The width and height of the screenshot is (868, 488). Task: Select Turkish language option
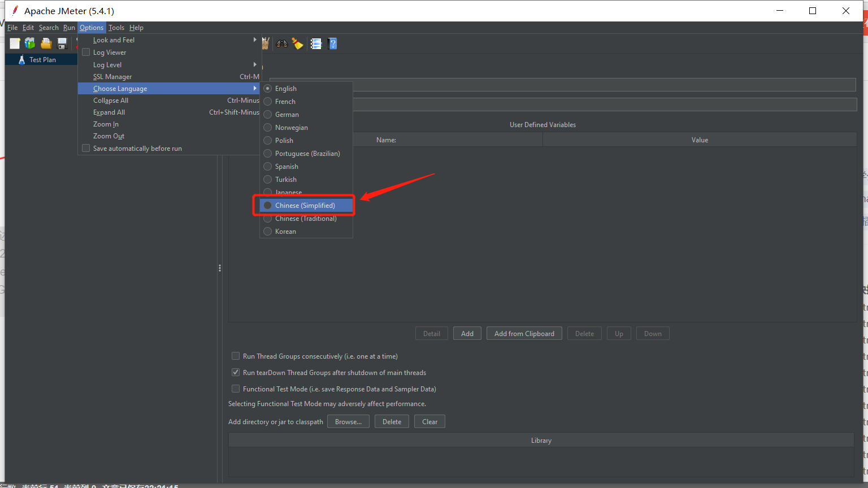coord(306,179)
